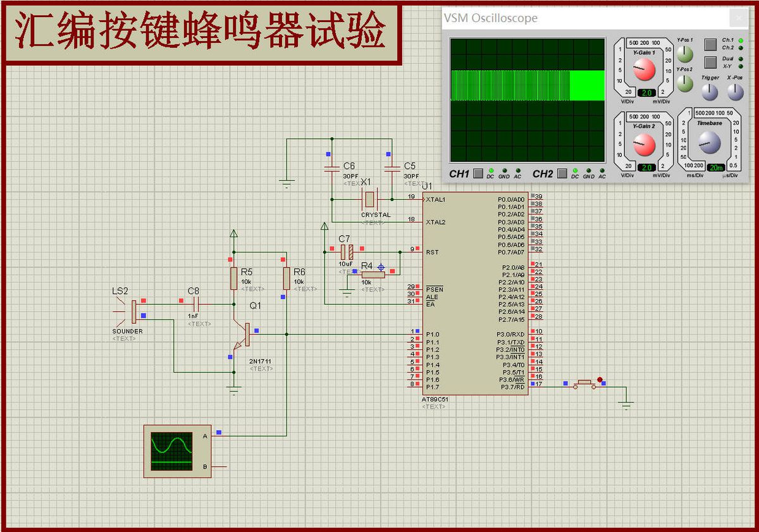The height and width of the screenshot is (532, 759).
Task: Click the push button switch on P3.7
Action: [x=585, y=383]
